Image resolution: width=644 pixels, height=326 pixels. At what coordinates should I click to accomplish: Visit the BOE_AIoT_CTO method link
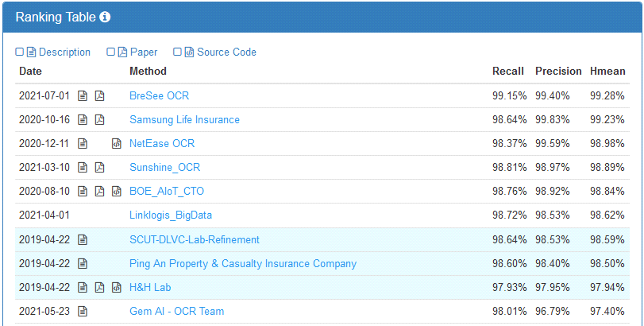pos(167,191)
